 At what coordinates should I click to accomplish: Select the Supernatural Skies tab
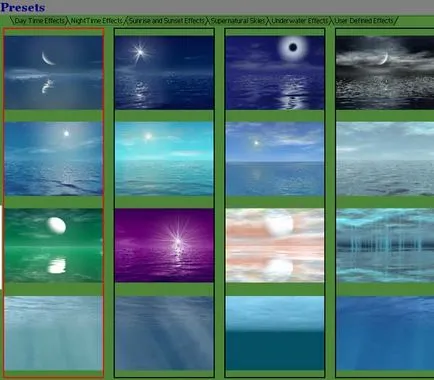coord(238,21)
